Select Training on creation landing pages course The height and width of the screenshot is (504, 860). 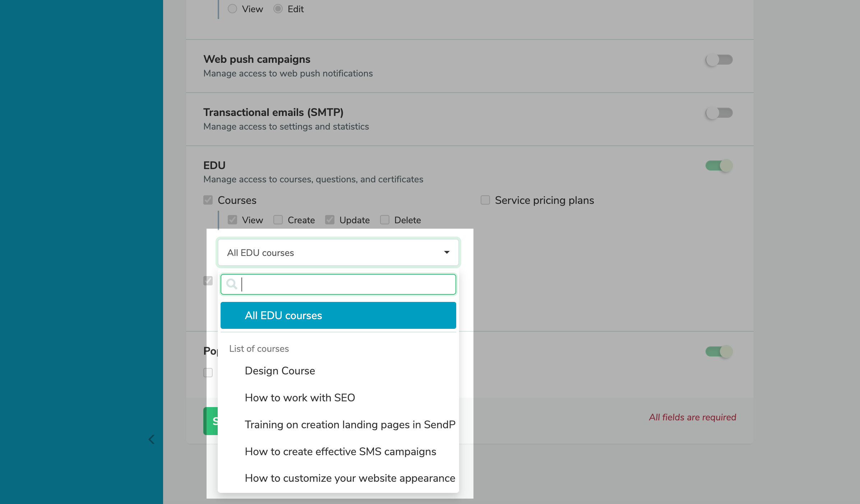pyautogui.click(x=338, y=425)
